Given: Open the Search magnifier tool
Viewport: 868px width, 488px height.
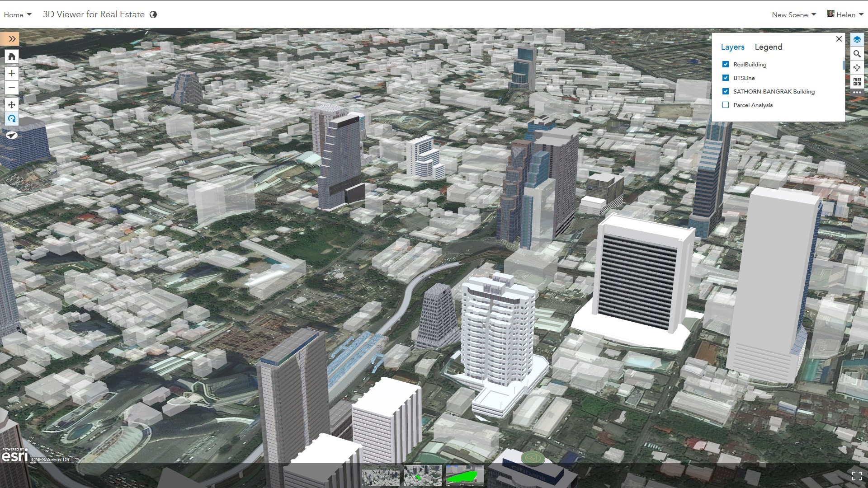Looking at the screenshot, I should tap(857, 54).
